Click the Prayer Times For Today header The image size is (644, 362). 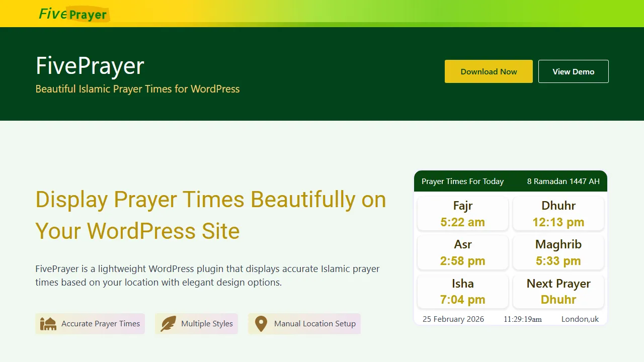(x=462, y=182)
